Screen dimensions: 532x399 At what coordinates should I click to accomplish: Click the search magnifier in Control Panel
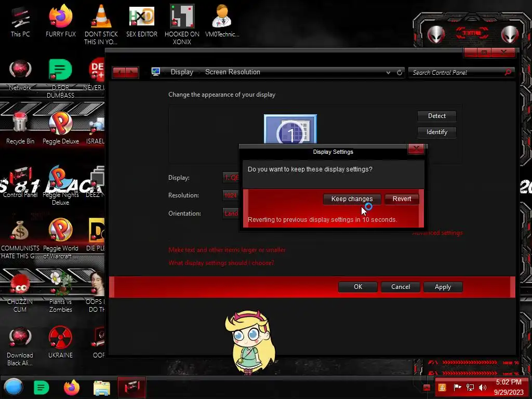(x=508, y=72)
